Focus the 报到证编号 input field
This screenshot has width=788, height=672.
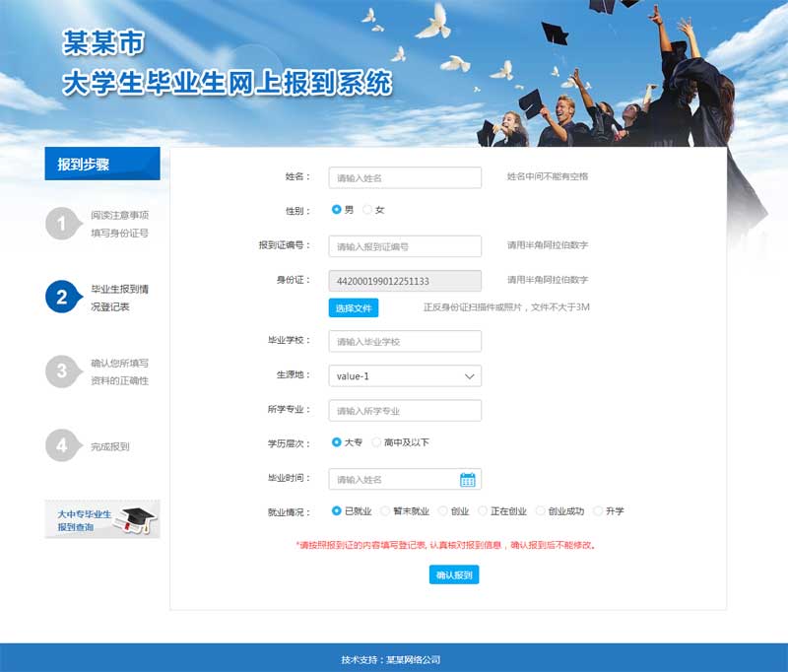(405, 246)
